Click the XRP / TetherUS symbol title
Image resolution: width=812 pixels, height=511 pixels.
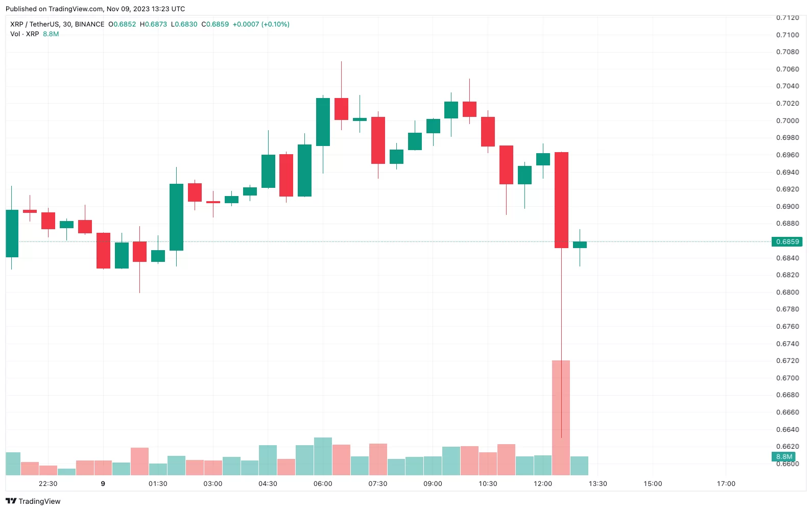coord(57,25)
